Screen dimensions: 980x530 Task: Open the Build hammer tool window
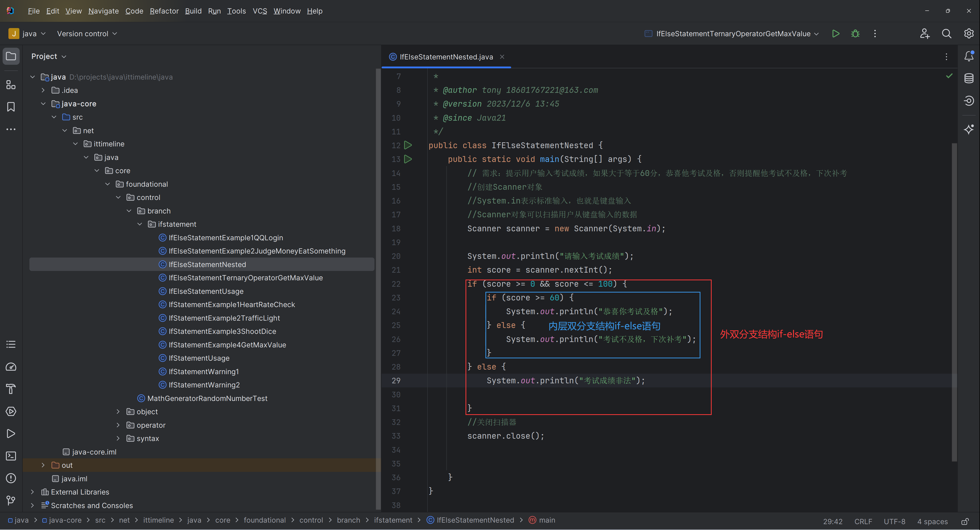point(11,389)
